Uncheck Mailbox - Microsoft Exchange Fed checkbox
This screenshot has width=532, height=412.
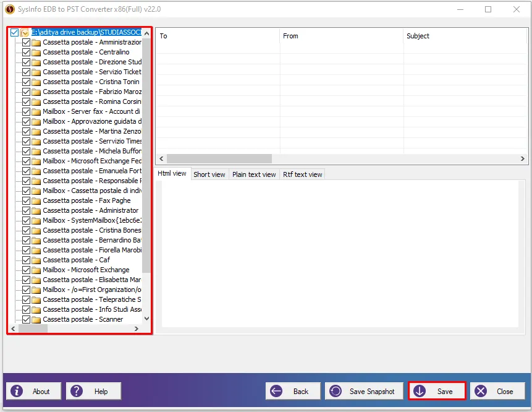coord(26,161)
